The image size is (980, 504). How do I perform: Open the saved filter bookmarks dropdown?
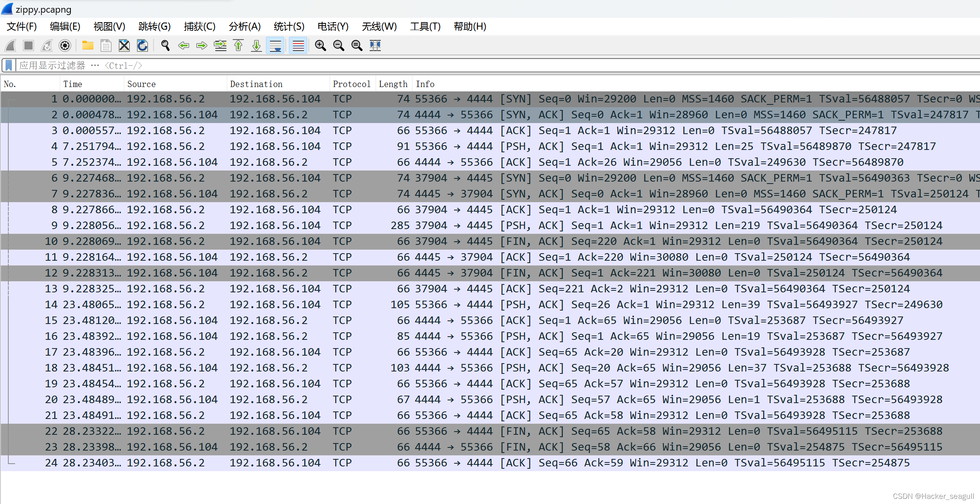(8, 65)
